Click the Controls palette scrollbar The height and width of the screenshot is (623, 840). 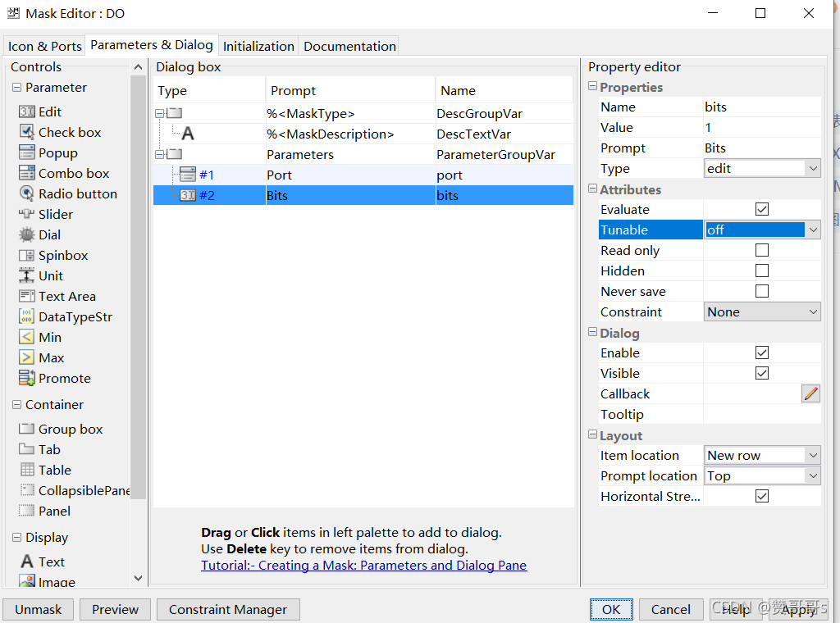point(138,288)
